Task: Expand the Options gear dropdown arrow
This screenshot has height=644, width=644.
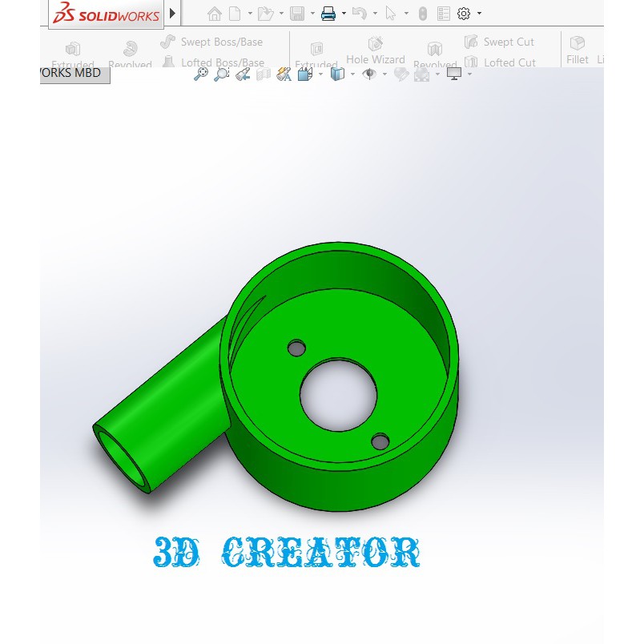Action: point(479,14)
